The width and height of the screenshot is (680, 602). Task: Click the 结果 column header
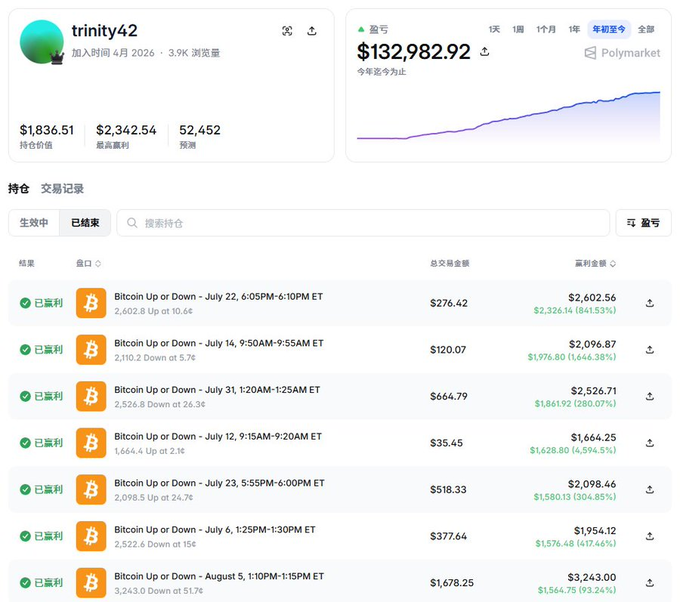click(26, 263)
